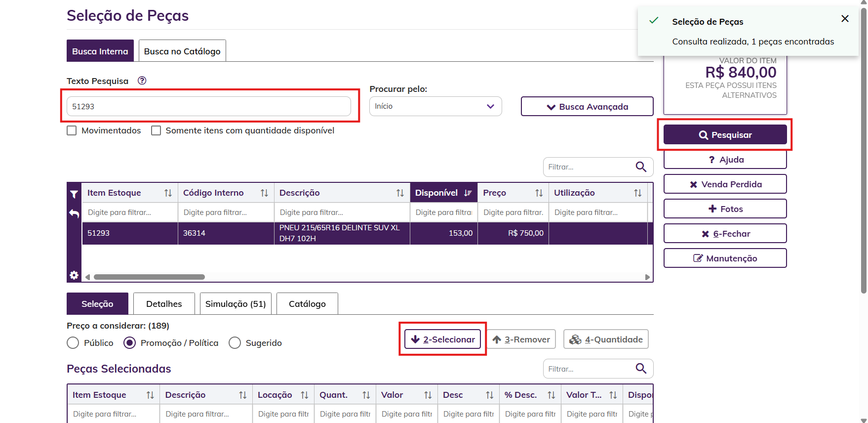Click the 3-Remover button
This screenshot has width=868, height=423.
coord(521,339)
